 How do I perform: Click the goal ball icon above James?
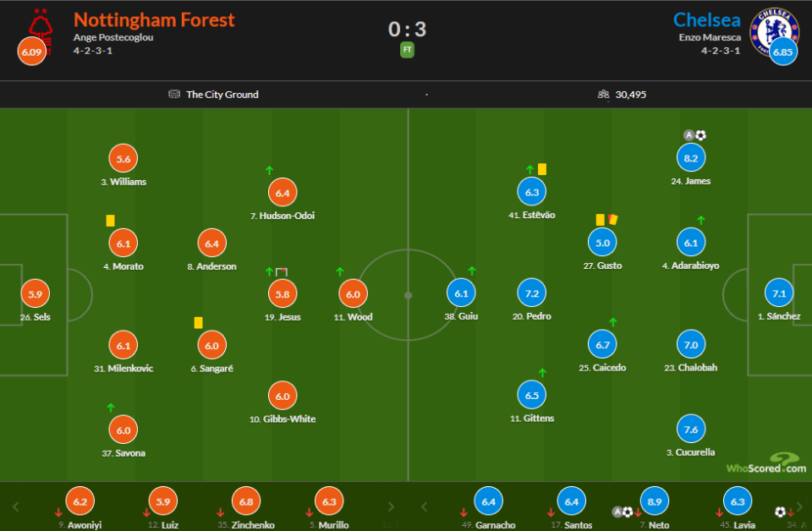(x=701, y=135)
